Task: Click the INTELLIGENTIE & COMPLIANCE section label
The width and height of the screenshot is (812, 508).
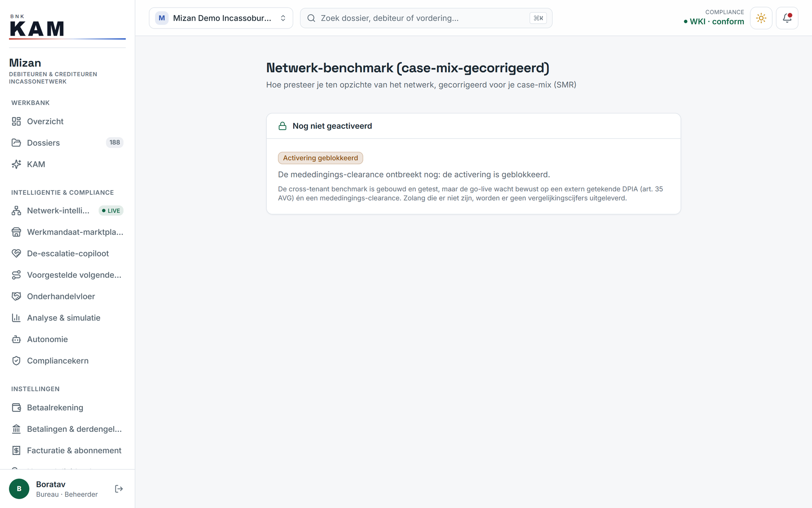Action: click(x=63, y=193)
